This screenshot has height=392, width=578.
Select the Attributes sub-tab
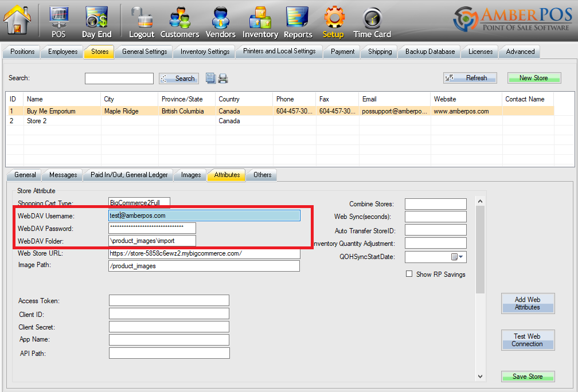point(227,175)
